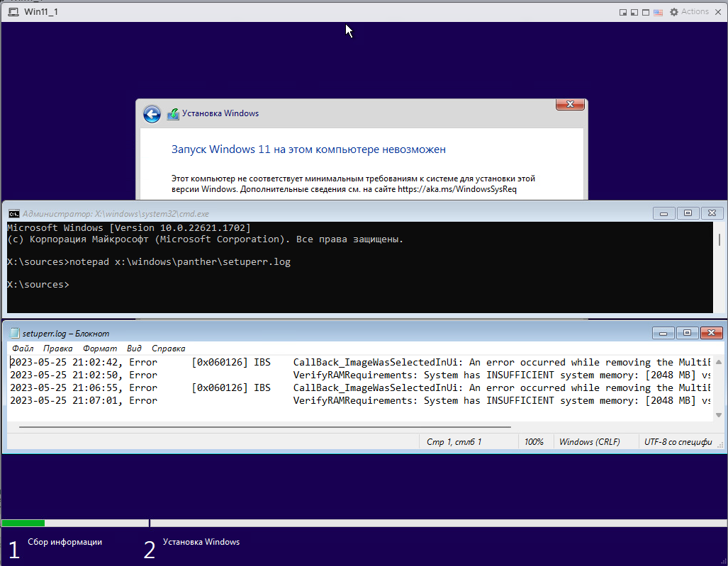This screenshot has width=728, height=566.
Task: Minimize the cmd.exe window
Action: pos(663,213)
